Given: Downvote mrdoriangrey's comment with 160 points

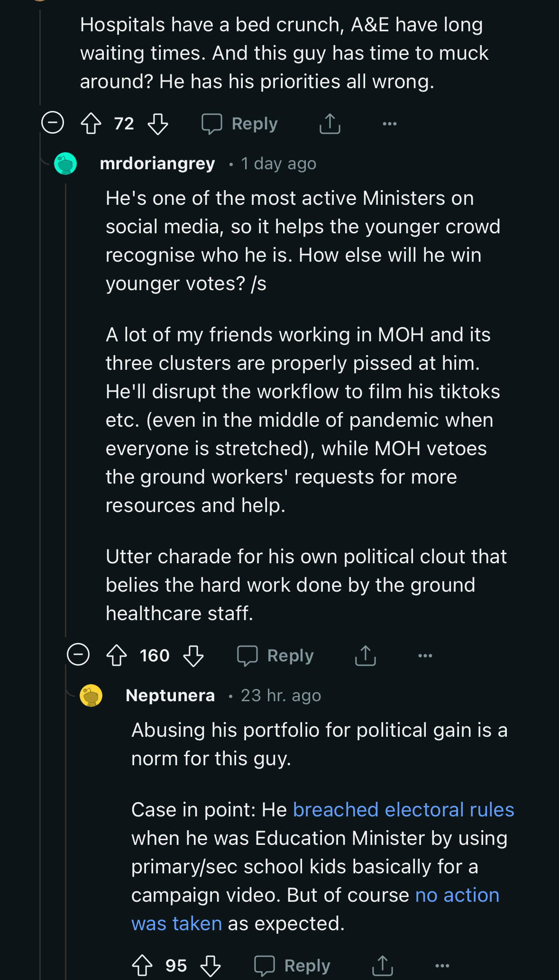Looking at the screenshot, I should pos(193,656).
